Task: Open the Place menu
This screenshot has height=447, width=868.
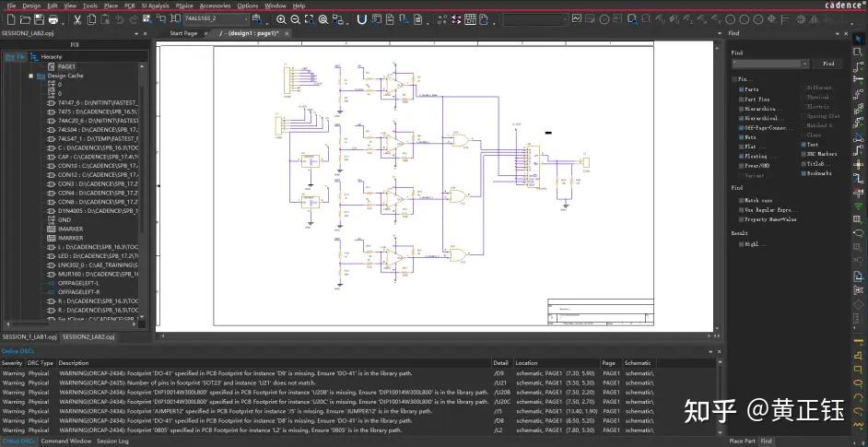Action: 111,6
